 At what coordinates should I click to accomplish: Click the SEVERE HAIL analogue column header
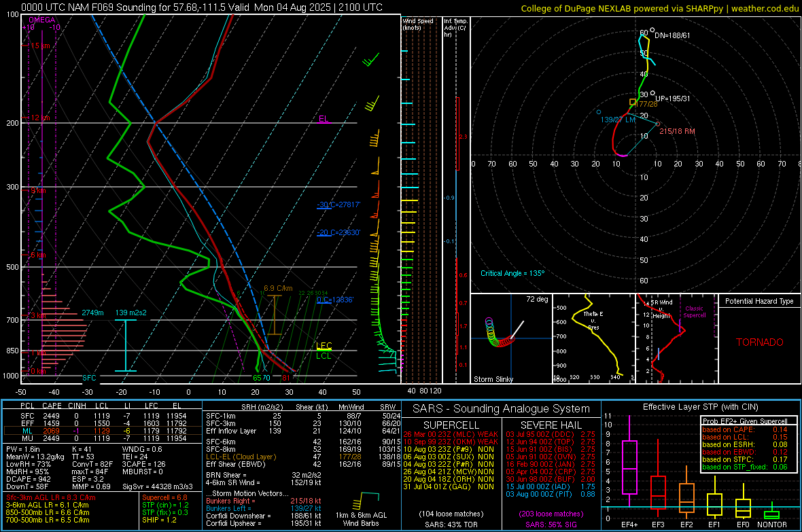(x=551, y=425)
